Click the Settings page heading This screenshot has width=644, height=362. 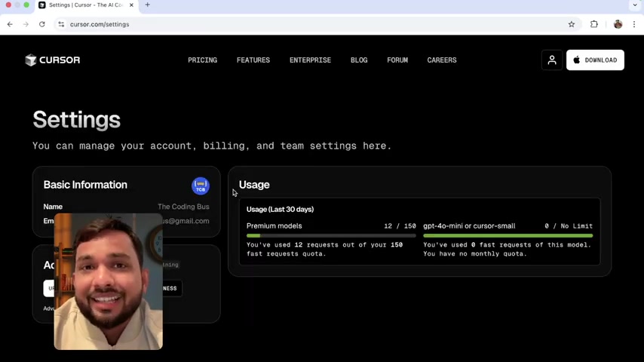(76, 120)
